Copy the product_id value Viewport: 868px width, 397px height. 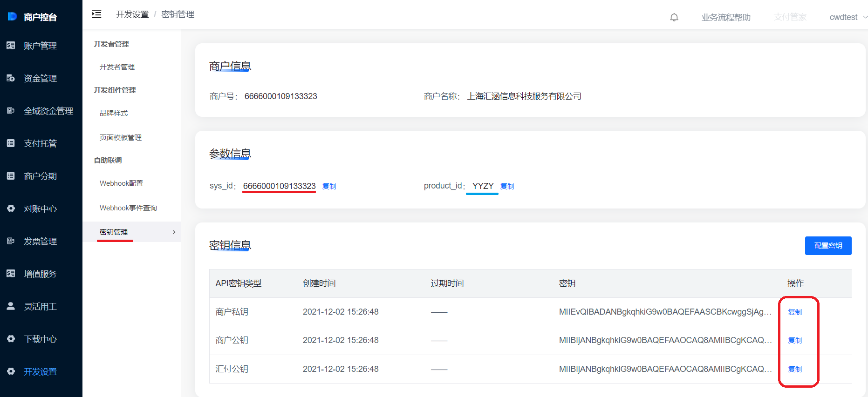(x=507, y=186)
